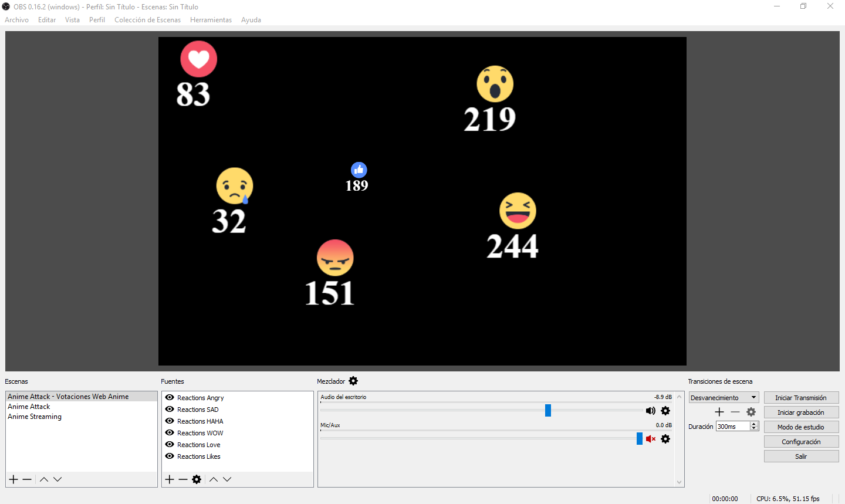The image size is (845, 504).
Task: Move the selected source up
Action: [214, 479]
